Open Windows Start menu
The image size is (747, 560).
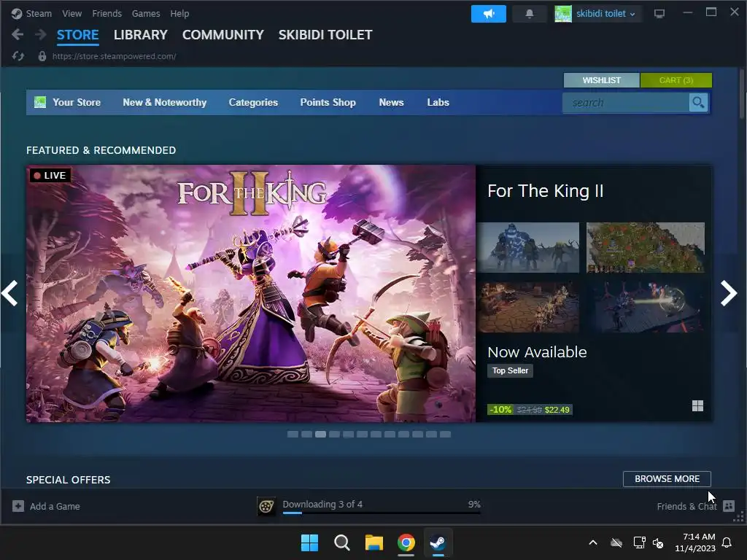[x=309, y=542]
